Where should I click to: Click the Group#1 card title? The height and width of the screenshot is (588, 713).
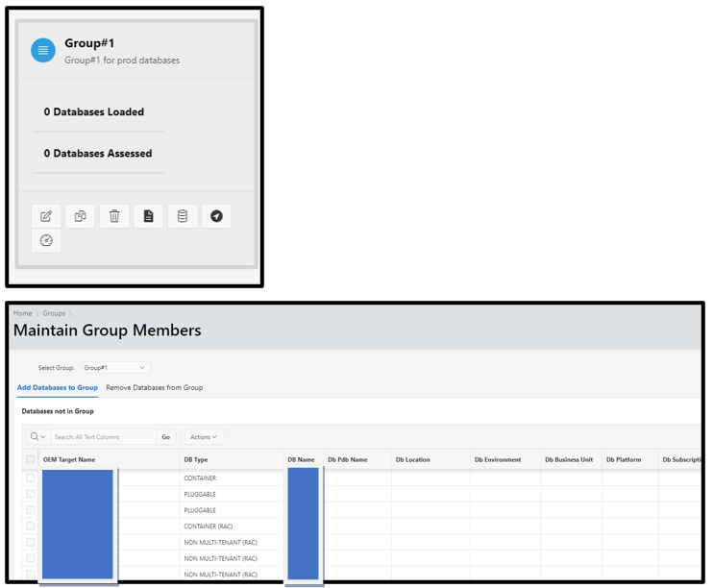tap(89, 43)
